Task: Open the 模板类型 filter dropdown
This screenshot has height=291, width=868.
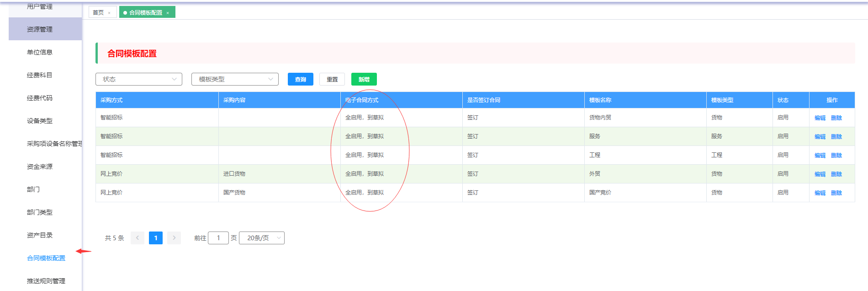Action: [235, 79]
